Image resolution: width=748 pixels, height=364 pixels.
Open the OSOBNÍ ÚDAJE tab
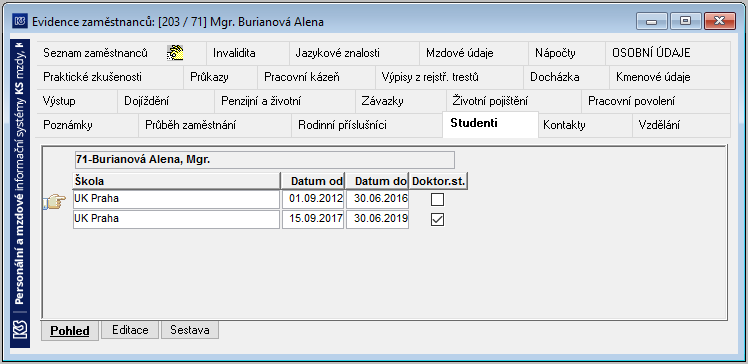click(668, 53)
